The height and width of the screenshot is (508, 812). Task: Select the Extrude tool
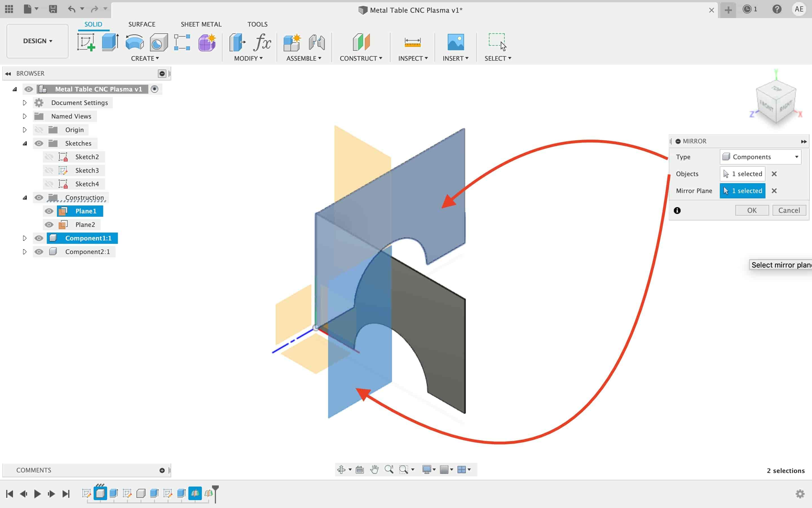pos(111,42)
